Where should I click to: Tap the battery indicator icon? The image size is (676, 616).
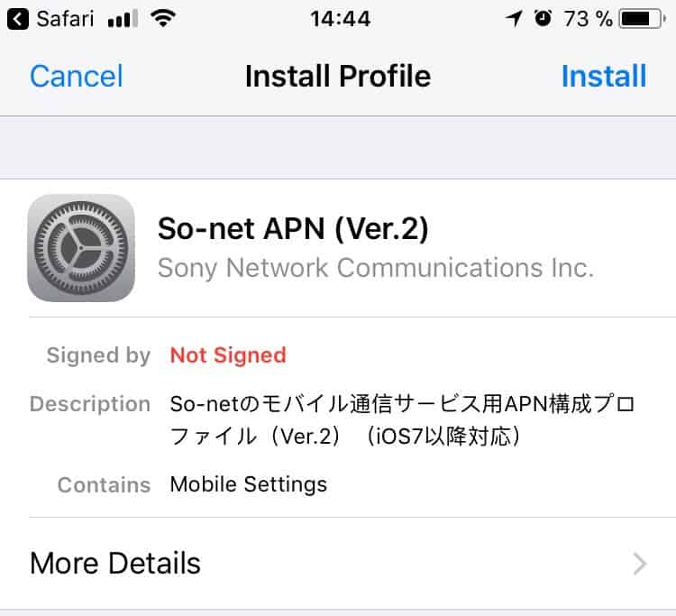pos(643,19)
